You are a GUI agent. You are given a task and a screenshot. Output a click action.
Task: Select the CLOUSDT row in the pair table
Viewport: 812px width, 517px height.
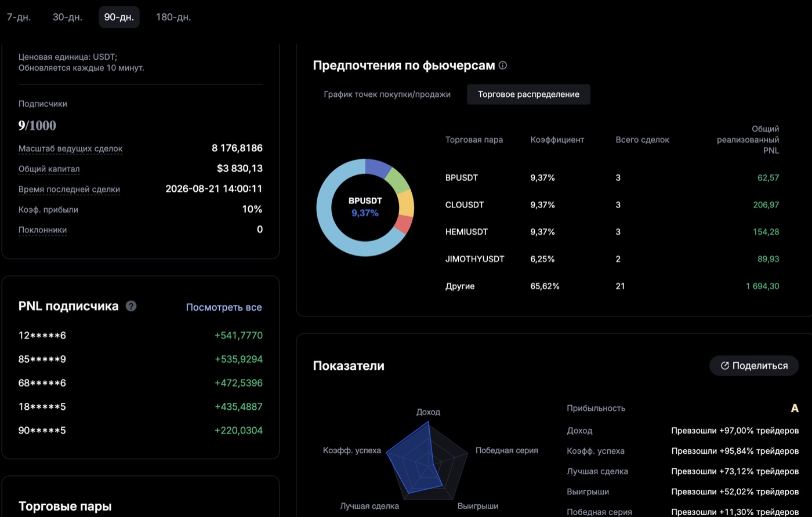coord(612,205)
